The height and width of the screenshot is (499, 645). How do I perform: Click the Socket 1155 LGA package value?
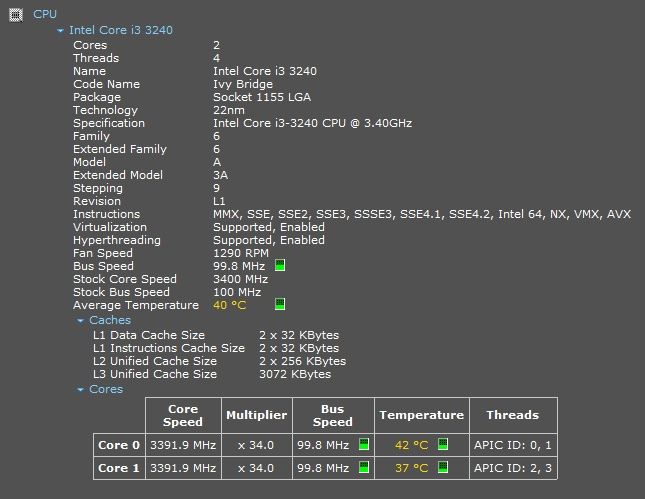[x=262, y=97]
